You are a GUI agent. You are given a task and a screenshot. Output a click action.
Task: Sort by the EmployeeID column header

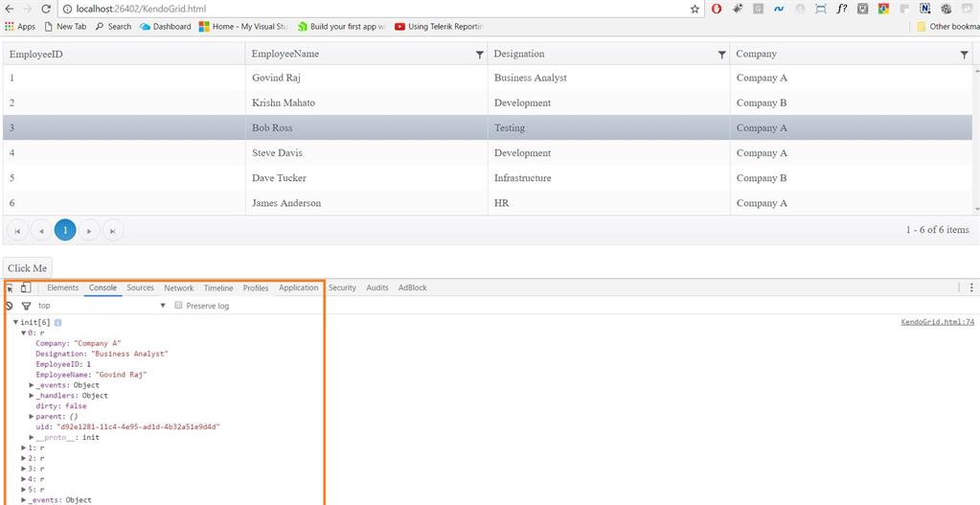tap(124, 54)
